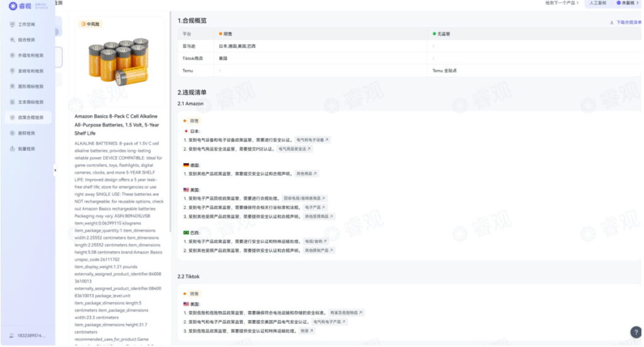Open 电气用品安全法 policy link under Japan
This screenshot has width=644, height=347.
coord(294,149)
